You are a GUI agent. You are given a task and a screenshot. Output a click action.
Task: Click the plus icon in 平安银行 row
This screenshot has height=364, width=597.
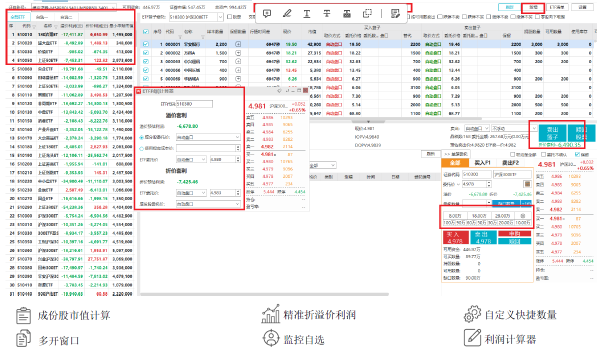pyautogui.click(x=238, y=44)
